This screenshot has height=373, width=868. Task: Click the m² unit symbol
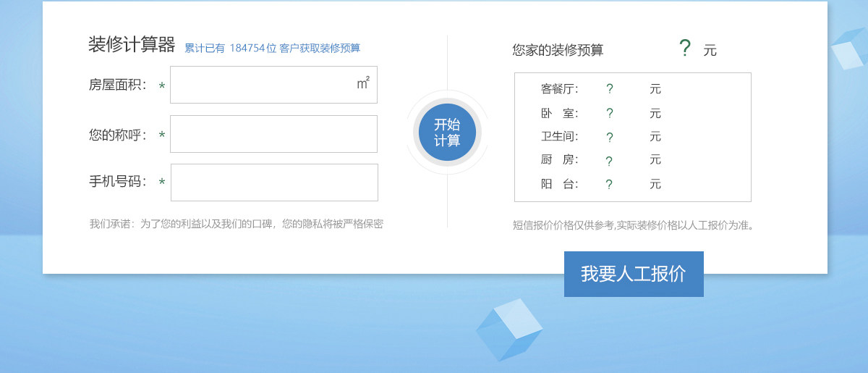coord(363,83)
